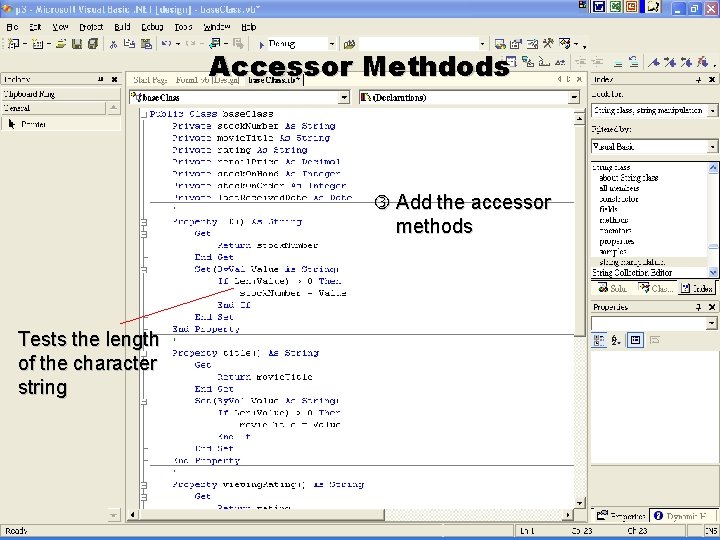Switch to the Form1.vb [Design] tab
Screen dimensions: 720x540
(x=208, y=80)
